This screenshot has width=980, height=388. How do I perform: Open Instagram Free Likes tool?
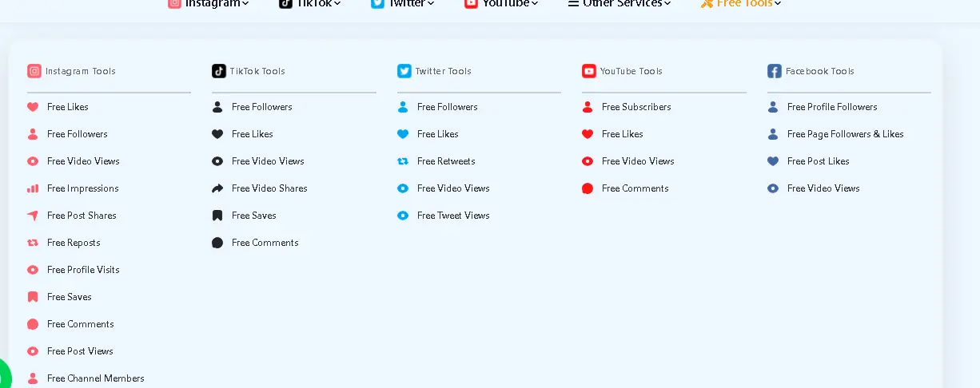click(x=68, y=107)
